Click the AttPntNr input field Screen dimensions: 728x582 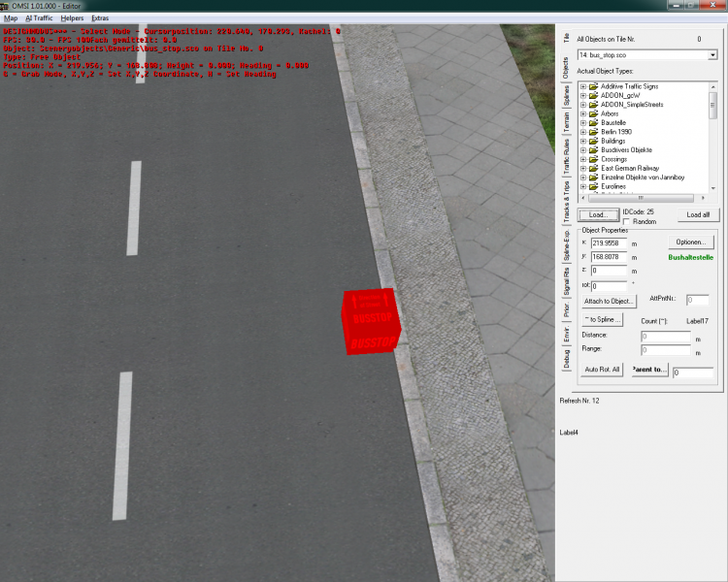point(697,300)
